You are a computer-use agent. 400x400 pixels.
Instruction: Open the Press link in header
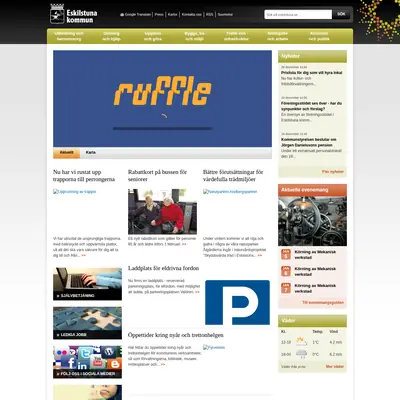[159, 15]
